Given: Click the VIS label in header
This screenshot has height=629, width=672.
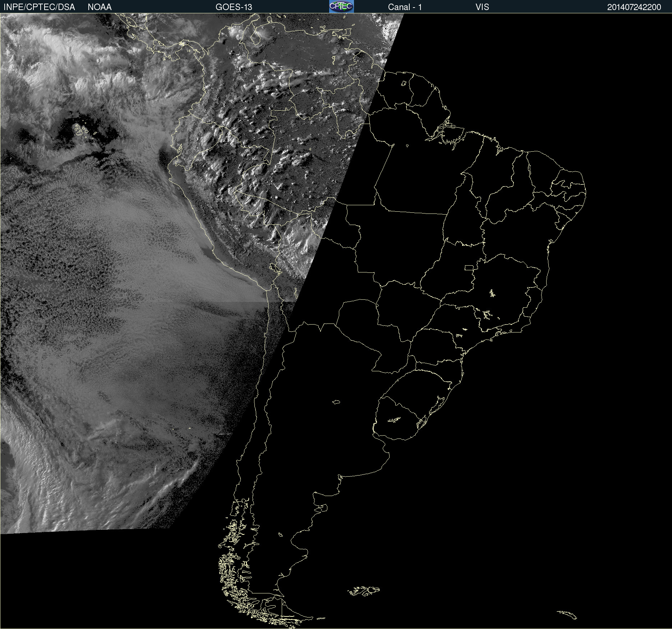Looking at the screenshot, I should coord(482,7).
